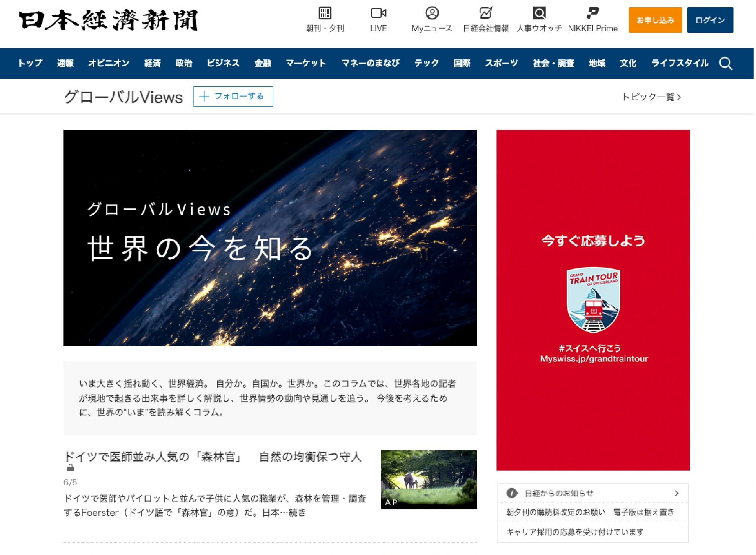
Task: Click the forest deer AP thumbnail
Action: [429, 480]
